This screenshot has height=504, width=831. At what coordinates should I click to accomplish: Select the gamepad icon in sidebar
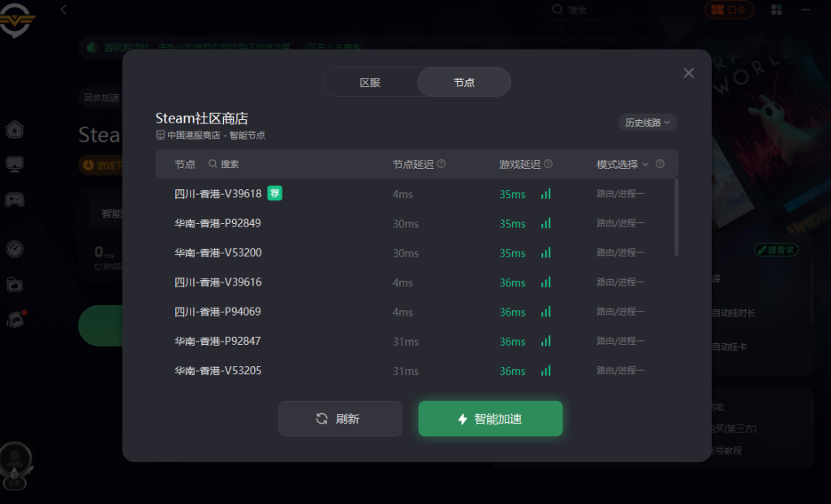(x=15, y=200)
